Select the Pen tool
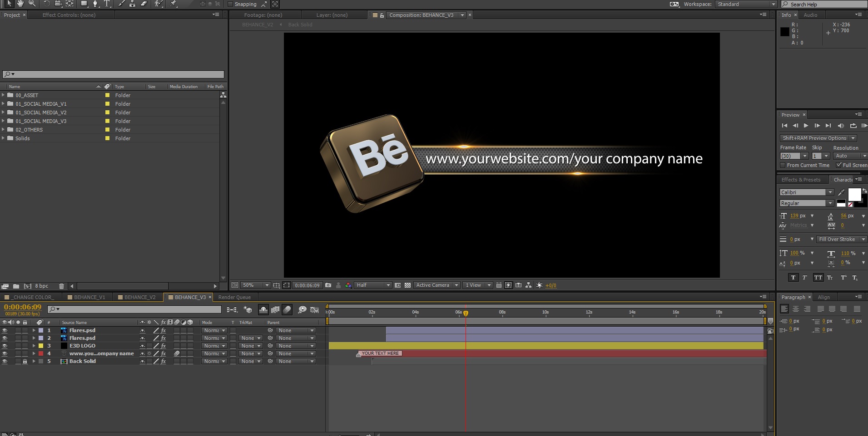This screenshot has height=436, width=868. coord(95,4)
